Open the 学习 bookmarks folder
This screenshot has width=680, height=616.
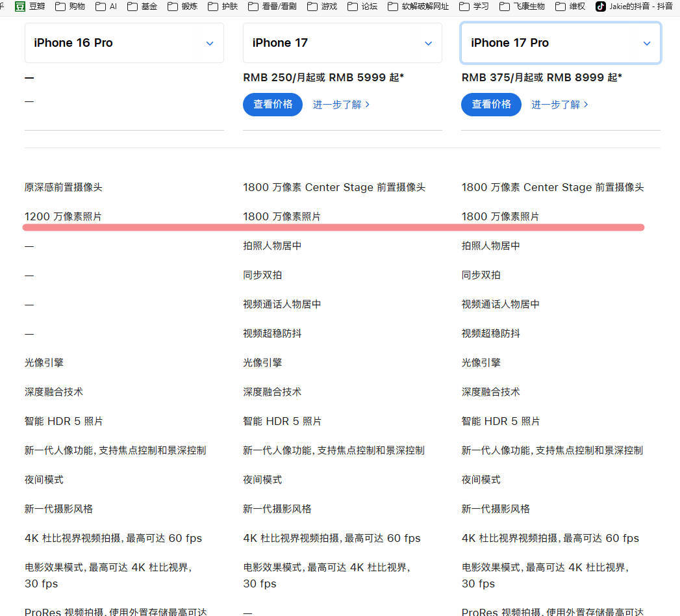[x=474, y=6]
